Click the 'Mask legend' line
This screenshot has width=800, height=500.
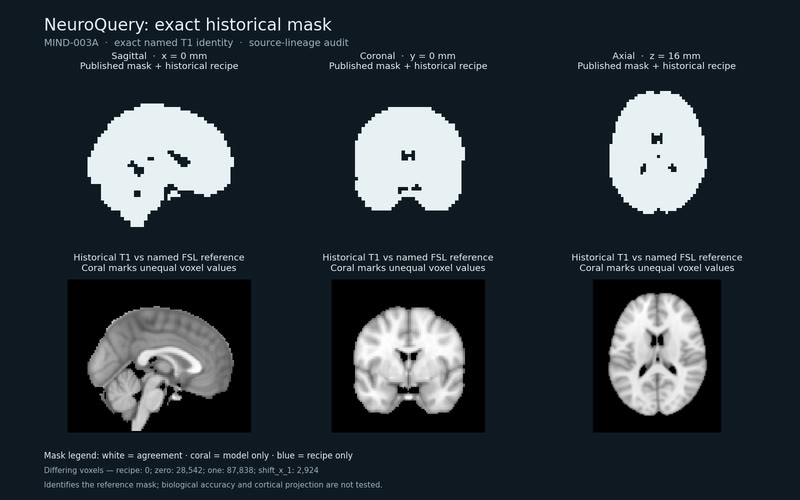[x=198, y=456]
